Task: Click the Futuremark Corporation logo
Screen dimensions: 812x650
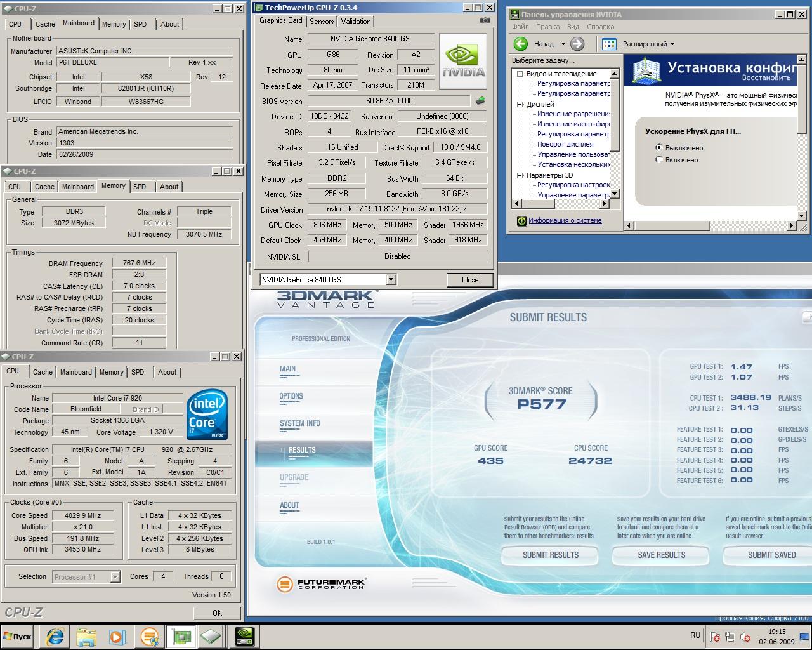Action: (322, 583)
